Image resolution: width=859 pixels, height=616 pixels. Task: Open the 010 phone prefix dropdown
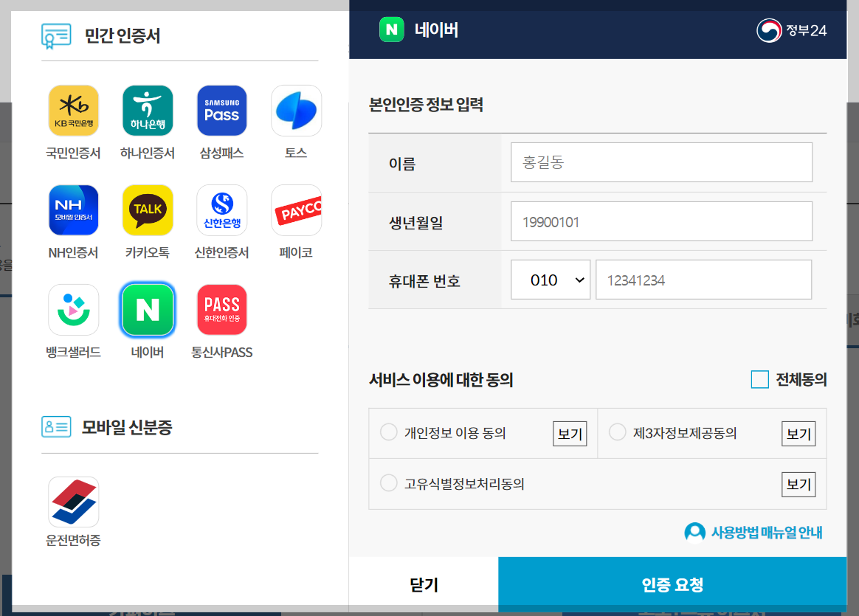coord(551,280)
